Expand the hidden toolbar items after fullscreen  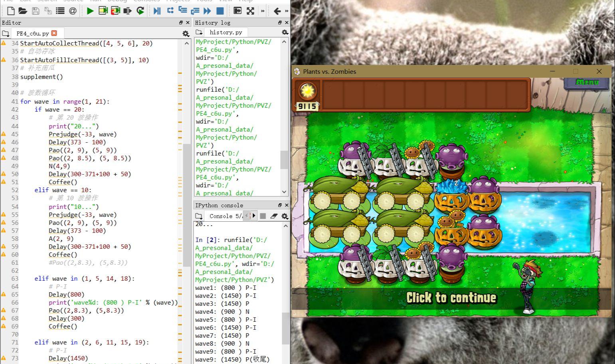(263, 11)
